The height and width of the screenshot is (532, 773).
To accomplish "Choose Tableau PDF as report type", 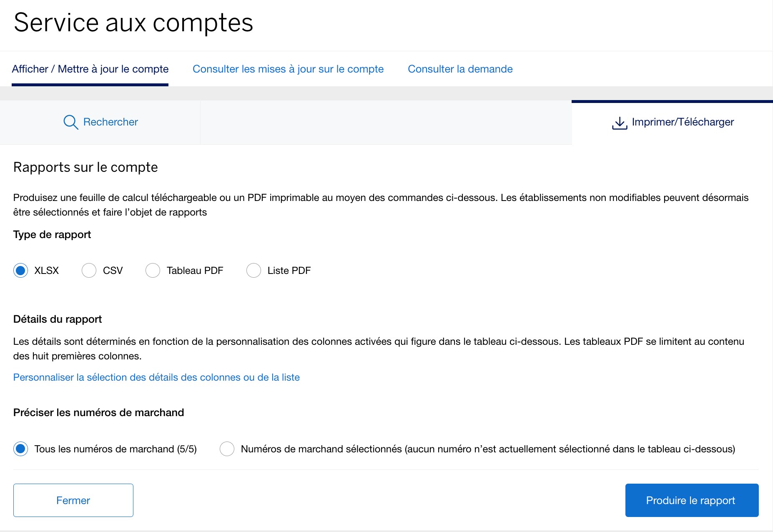I will click(153, 270).
